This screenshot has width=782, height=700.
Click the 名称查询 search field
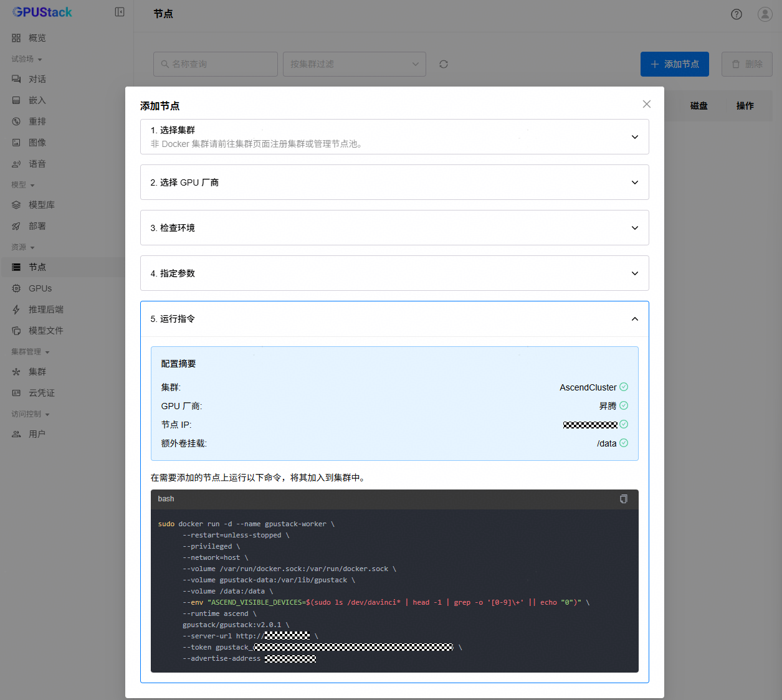(x=216, y=64)
